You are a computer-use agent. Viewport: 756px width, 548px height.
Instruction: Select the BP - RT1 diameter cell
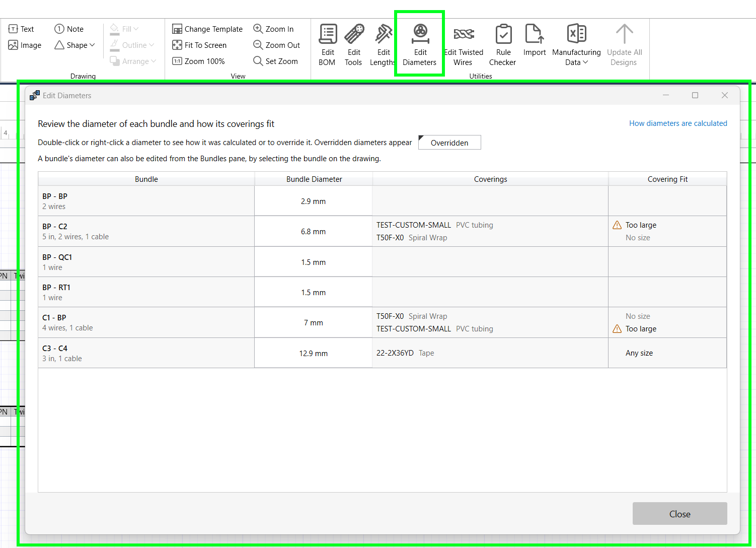click(314, 292)
